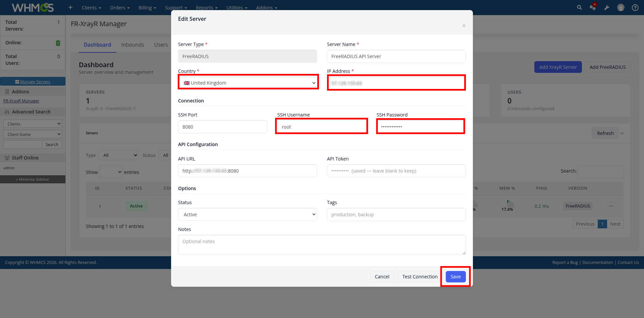Viewport: 644px width, 318px height.
Task: Close the Edit Server dialog with X
Action: point(464,26)
